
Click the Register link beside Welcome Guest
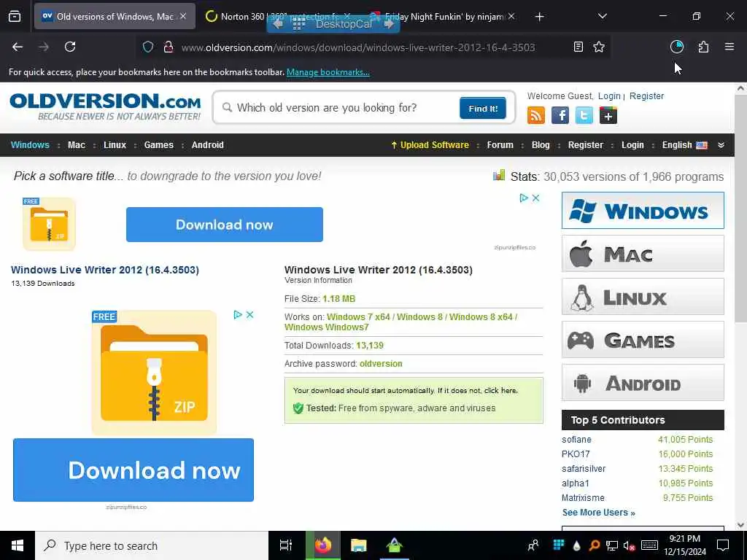(x=646, y=96)
